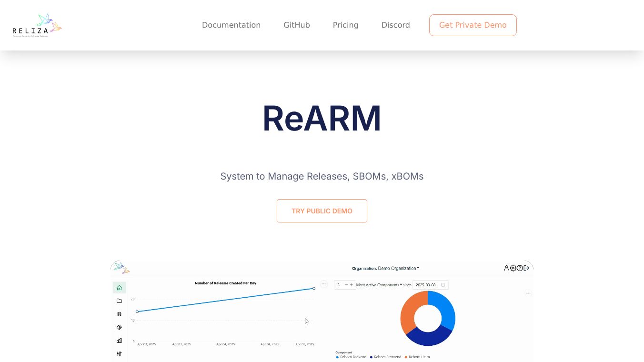Screen dimensions: 644x362
Task: Click the 'Apr 05, 2025' axis label
Action: tap(305, 344)
